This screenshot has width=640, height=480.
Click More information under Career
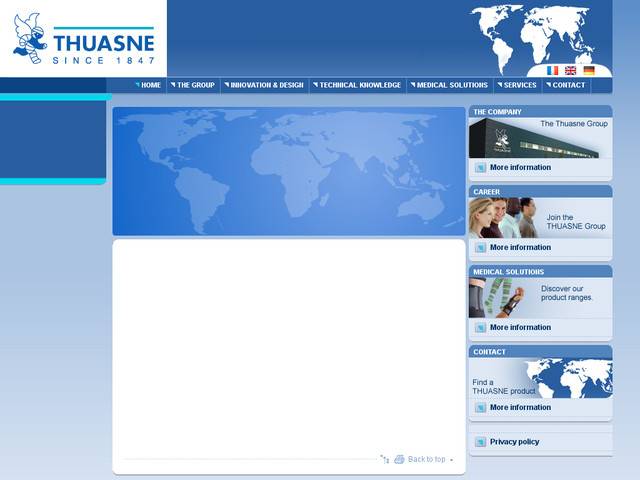[x=520, y=247]
